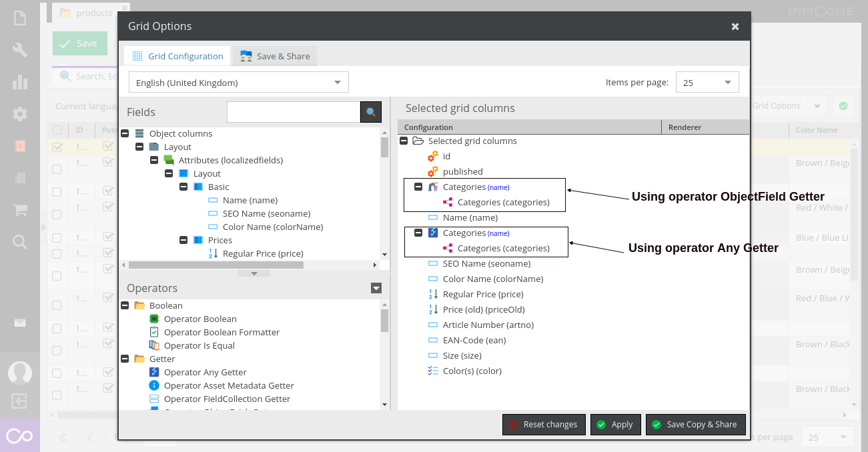Collapse Selected grid columns root node
The image size is (868, 452).
(x=404, y=141)
